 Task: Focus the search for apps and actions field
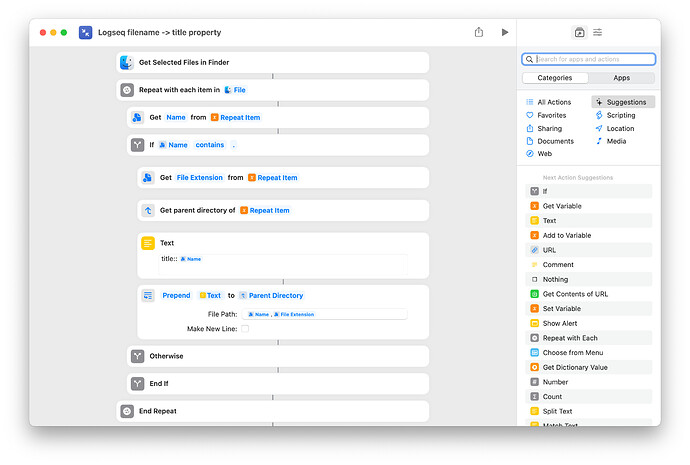click(x=589, y=59)
